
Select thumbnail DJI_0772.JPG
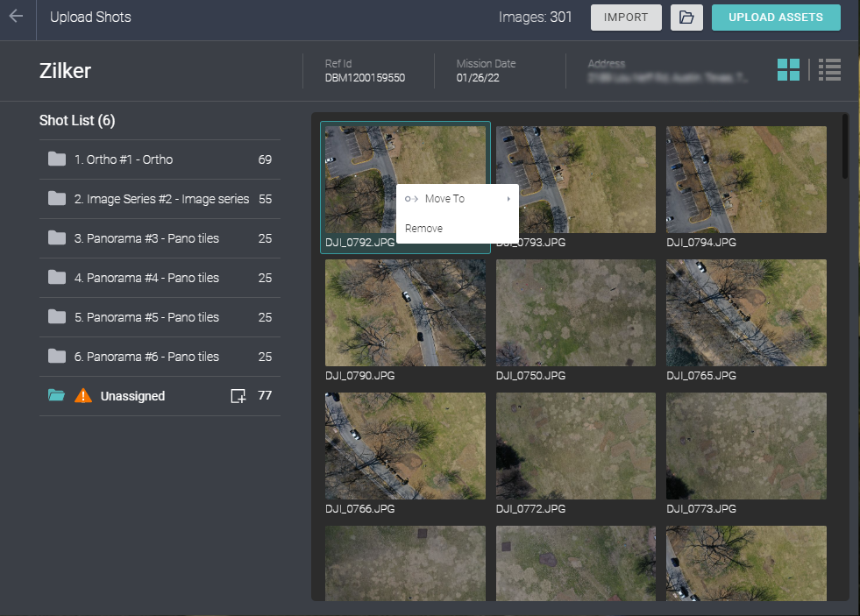(x=576, y=446)
